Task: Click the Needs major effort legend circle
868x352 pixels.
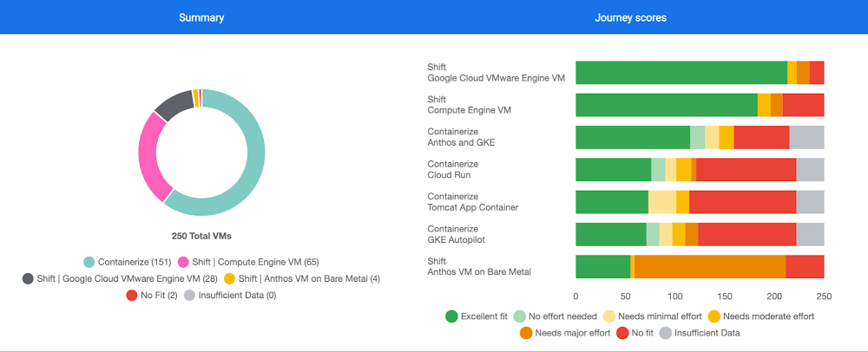Action: [x=526, y=333]
